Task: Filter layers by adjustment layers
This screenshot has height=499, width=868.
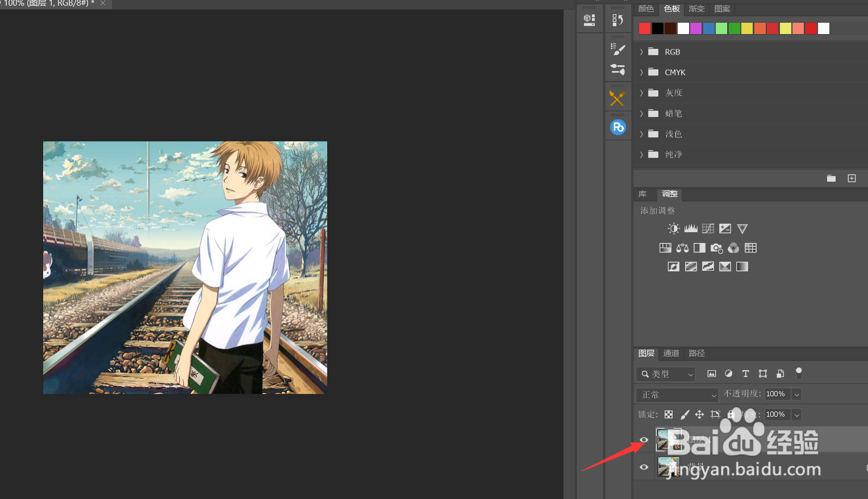Action: pos(728,374)
